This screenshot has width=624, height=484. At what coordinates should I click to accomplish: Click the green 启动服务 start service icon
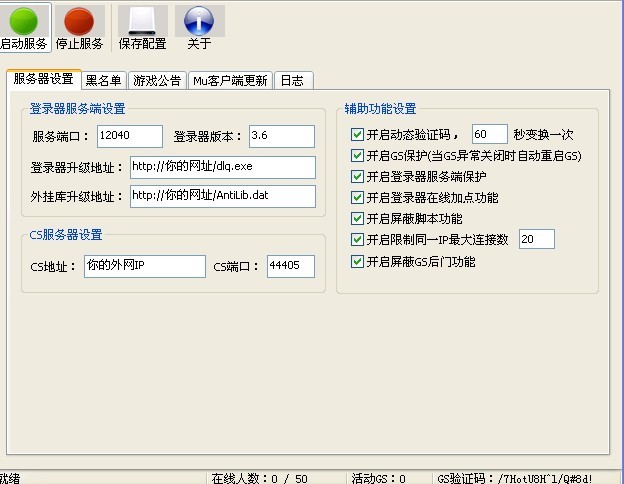pyautogui.click(x=23, y=21)
